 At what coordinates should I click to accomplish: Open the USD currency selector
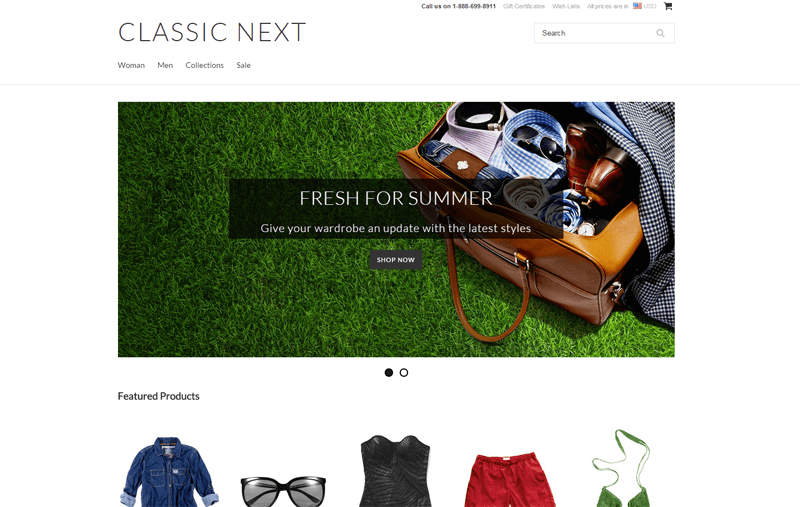(649, 6)
